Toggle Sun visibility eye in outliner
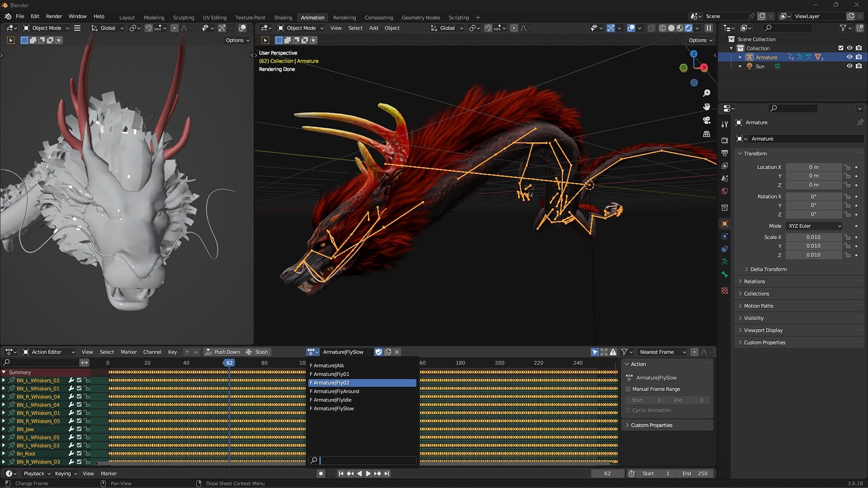Screen dimensions: 868x488 [849, 66]
